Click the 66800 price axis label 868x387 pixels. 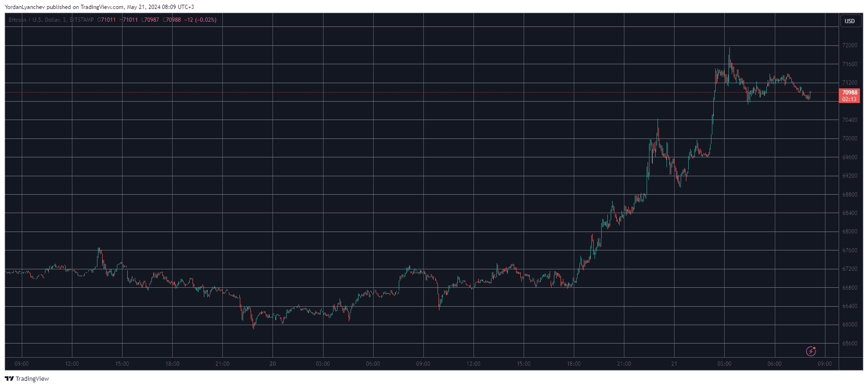pos(850,288)
